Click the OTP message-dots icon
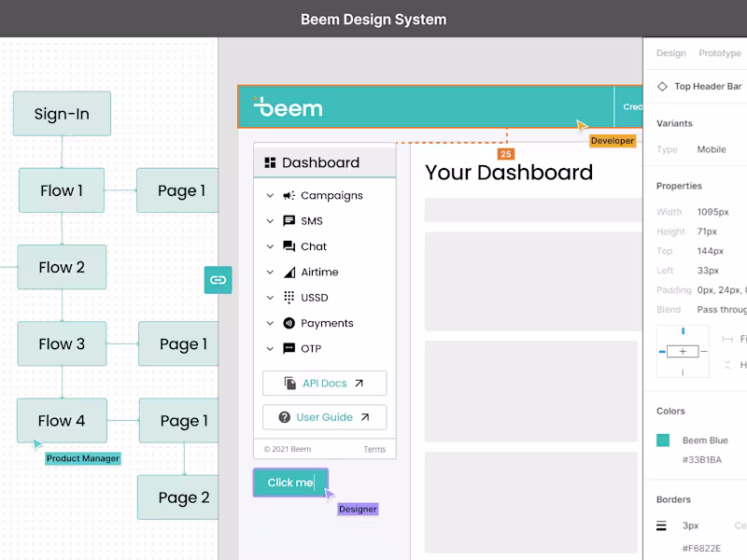This screenshot has width=747, height=560. pyautogui.click(x=289, y=349)
